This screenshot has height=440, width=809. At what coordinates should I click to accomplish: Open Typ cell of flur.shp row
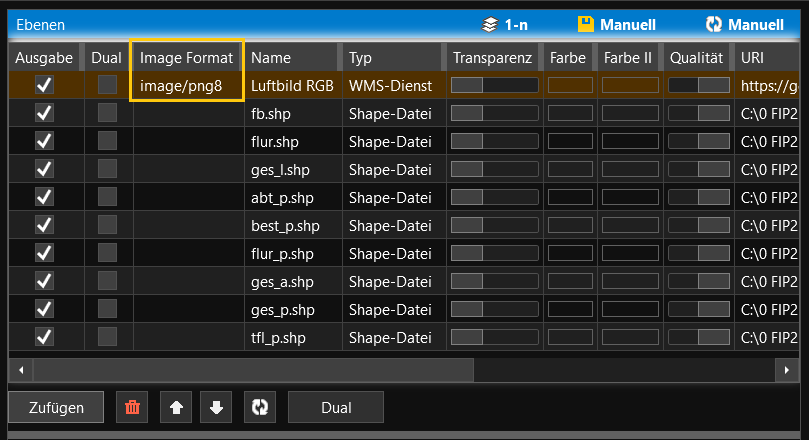pos(390,142)
